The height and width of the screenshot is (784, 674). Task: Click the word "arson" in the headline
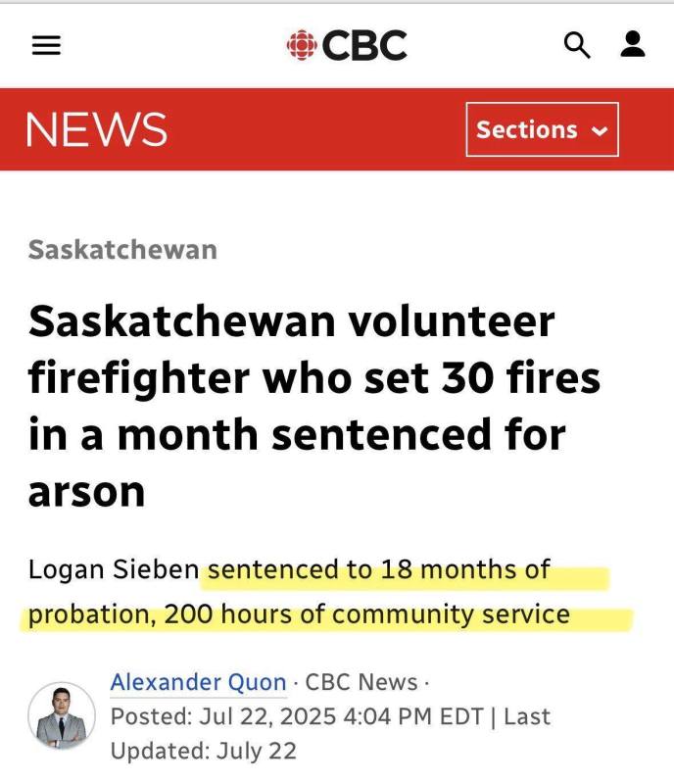tap(86, 489)
